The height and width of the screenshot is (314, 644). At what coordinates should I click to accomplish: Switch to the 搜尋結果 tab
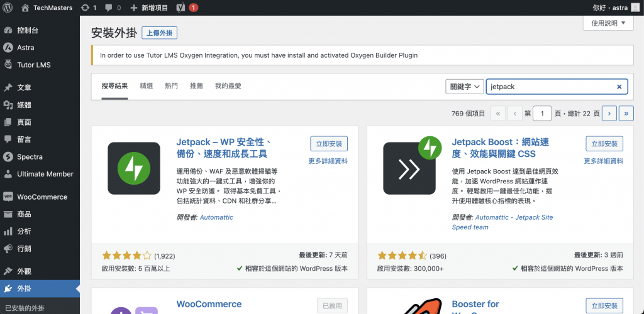tap(114, 86)
